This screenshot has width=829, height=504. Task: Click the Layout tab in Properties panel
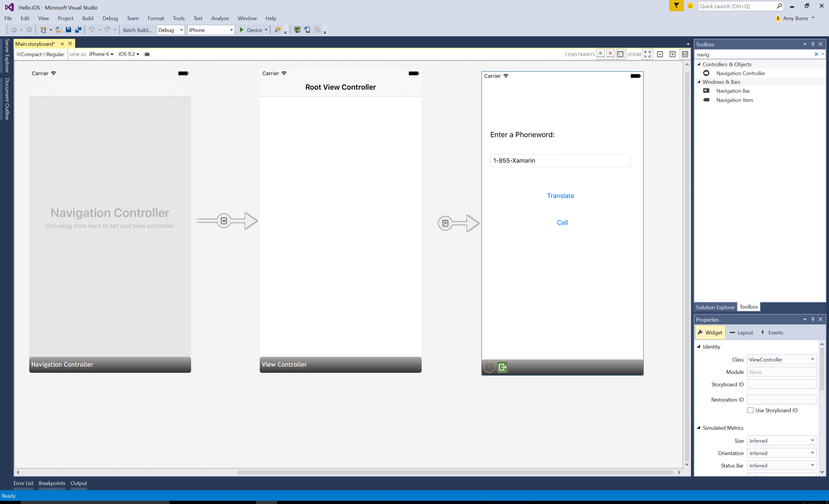click(x=745, y=332)
